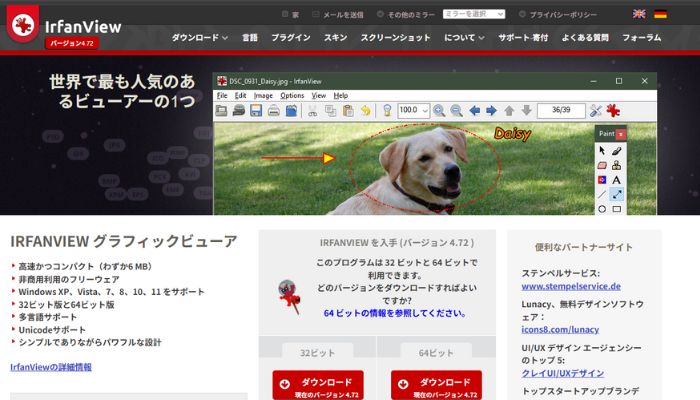
Task: Click the envelope icon beside メールを送信
Action: pyautogui.click(x=316, y=14)
